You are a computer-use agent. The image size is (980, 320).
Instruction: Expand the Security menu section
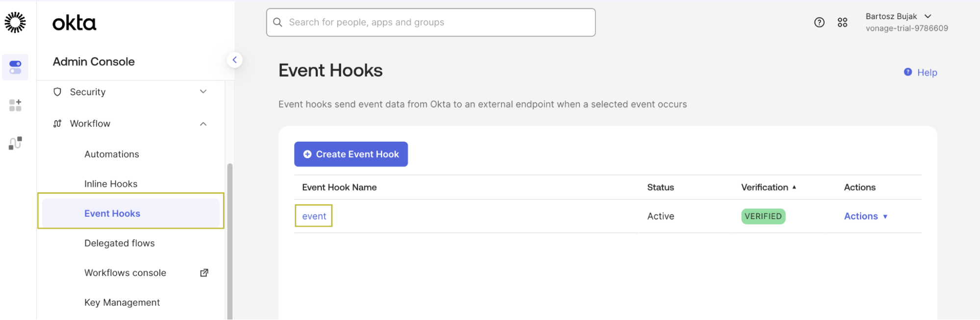(130, 92)
